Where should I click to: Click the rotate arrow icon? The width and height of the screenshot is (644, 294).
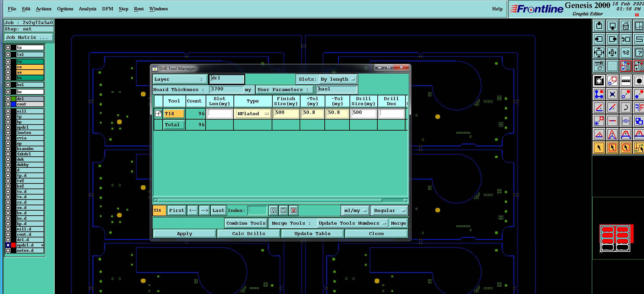(626, 107)
